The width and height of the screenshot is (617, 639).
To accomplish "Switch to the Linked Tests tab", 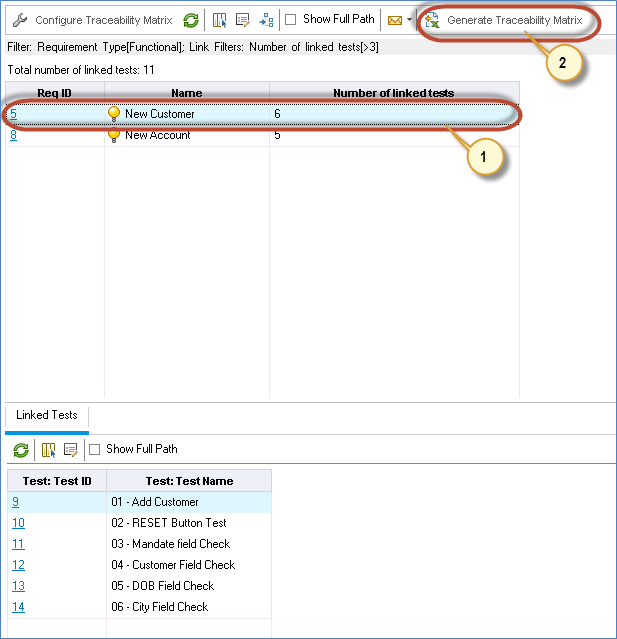I will click(x=46, y=415).
